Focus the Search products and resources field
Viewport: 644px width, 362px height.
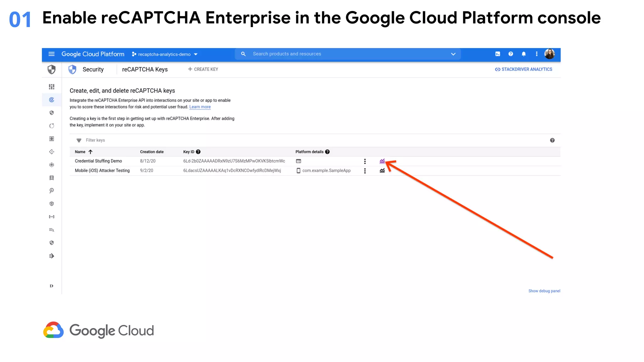click(347, 54)
